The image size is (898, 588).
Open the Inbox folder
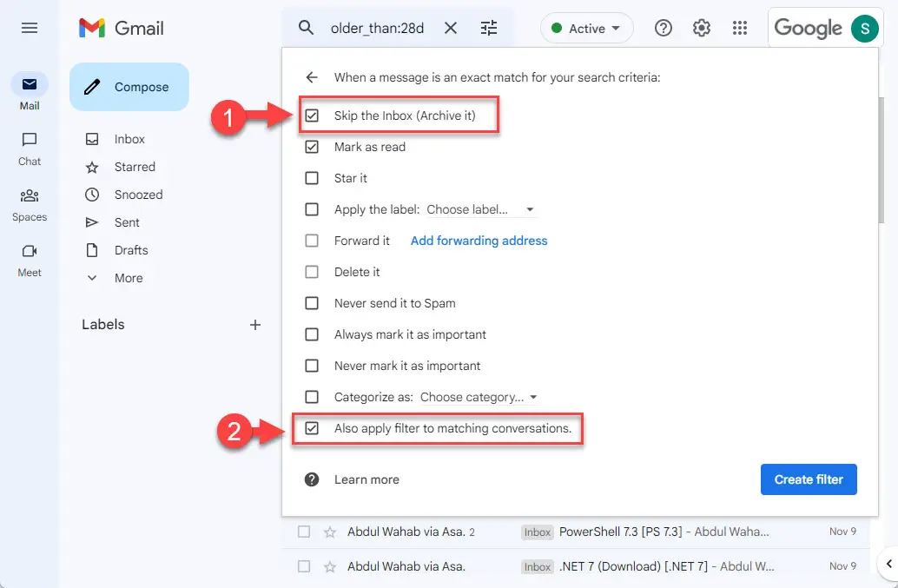point(129,139)
